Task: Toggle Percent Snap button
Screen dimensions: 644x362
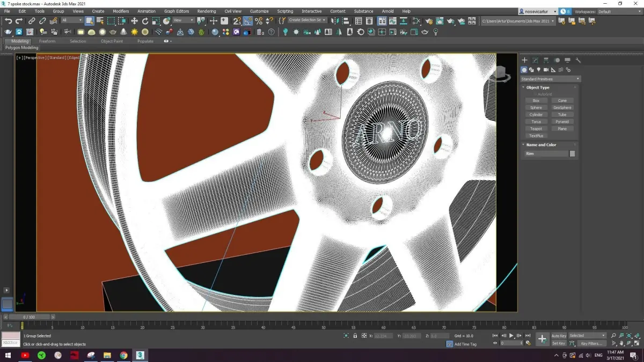Action: 259,21
